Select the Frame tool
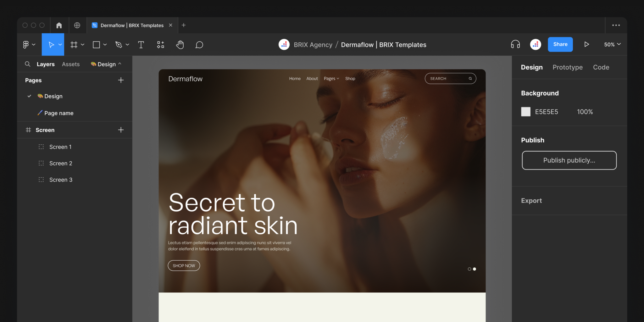This screenshot has width=644, height=322. click(74, 44)
